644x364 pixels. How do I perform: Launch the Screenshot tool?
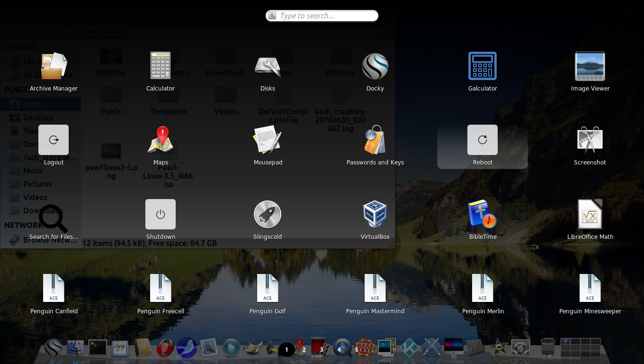[590, 140]
